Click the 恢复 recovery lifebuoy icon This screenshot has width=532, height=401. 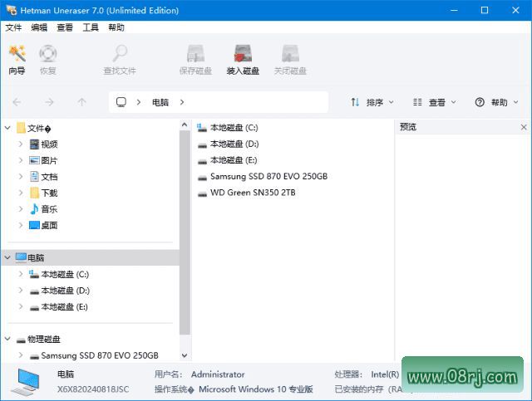tap(47, 60)
